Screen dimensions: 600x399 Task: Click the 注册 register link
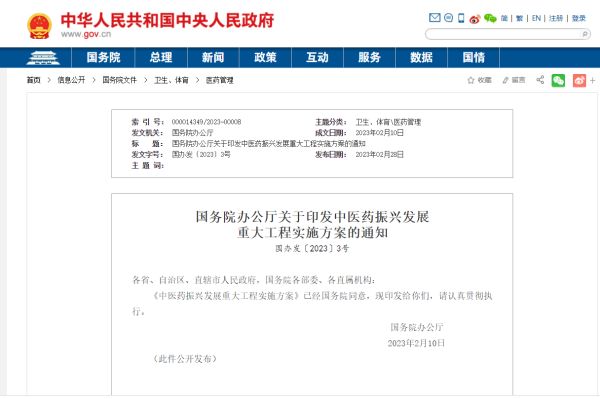click(x=556, y=18)
